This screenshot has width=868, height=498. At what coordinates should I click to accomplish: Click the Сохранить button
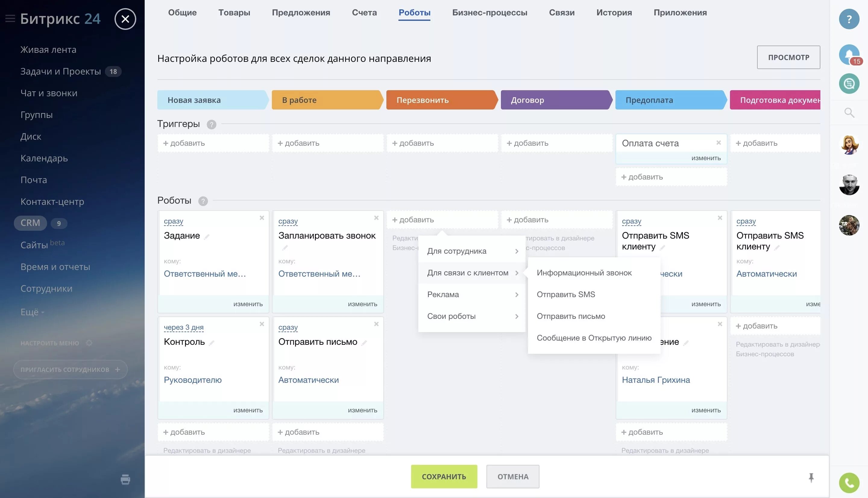click(444, 477)
